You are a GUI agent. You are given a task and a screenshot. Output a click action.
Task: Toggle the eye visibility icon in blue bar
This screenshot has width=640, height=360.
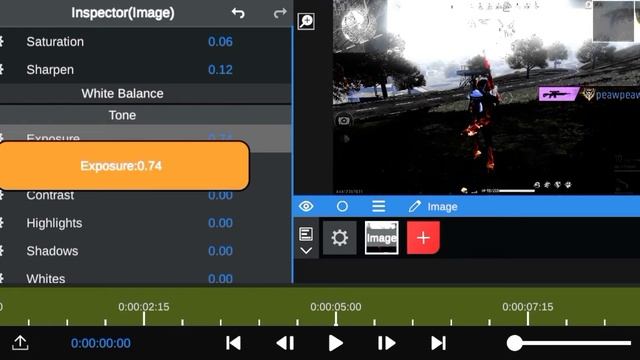[306, 206]
